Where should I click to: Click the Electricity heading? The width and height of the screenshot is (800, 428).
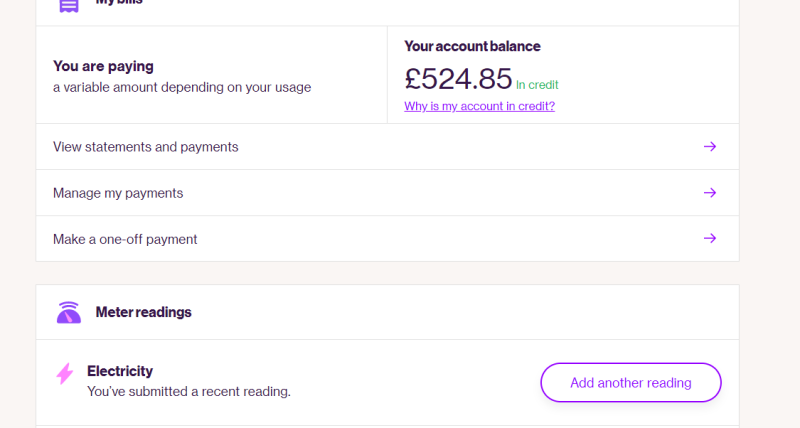pyautogui.click(x=120, y=371)
